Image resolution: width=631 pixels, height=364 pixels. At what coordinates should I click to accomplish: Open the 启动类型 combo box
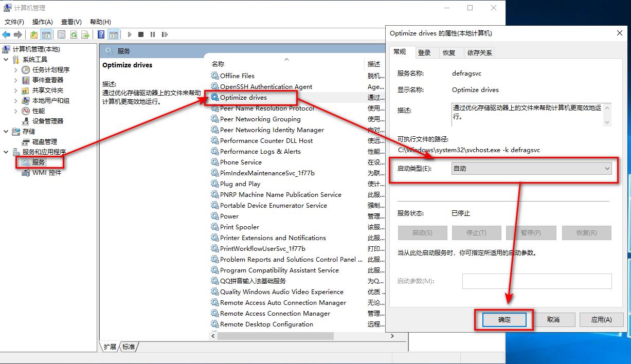[x=531, y=169]
